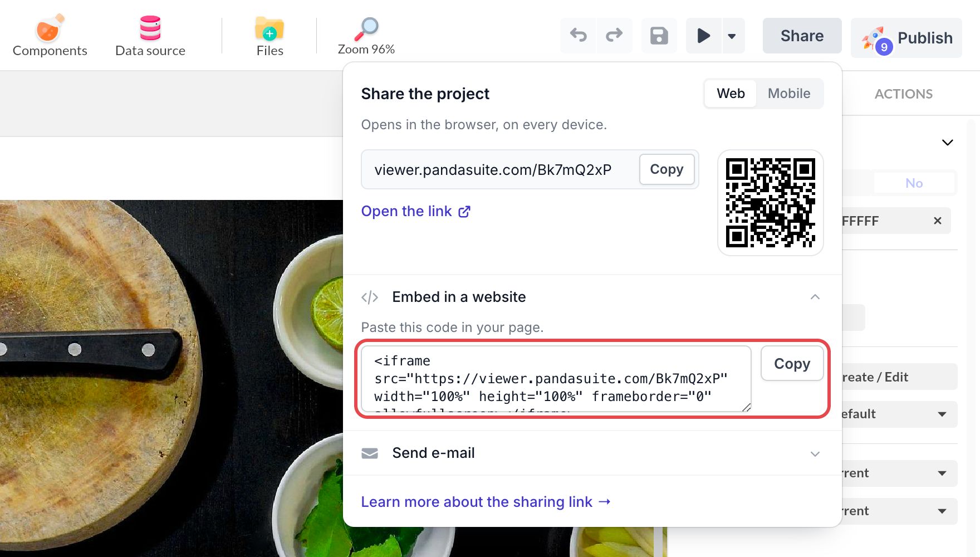Switch to the Web sharing tab

click(731, 94)
